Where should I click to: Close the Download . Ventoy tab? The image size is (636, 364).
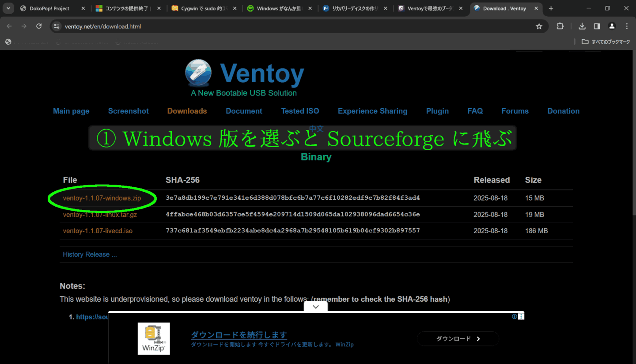(537, 8)
